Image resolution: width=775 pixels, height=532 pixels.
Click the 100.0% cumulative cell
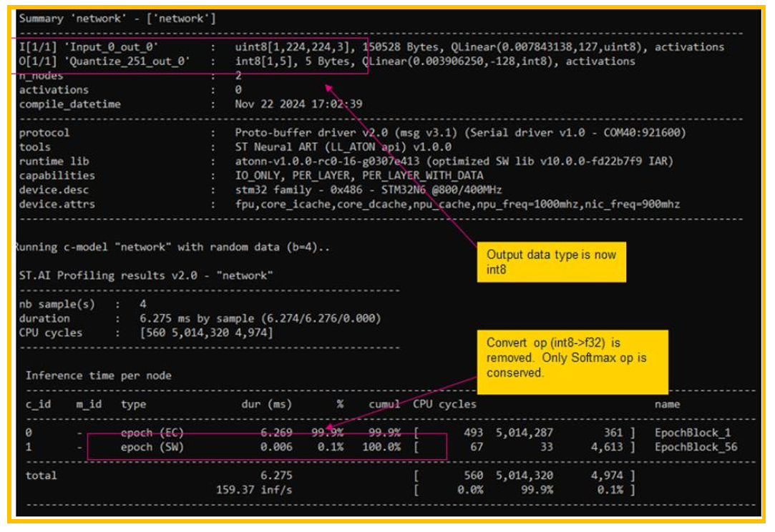coord(381,448)
